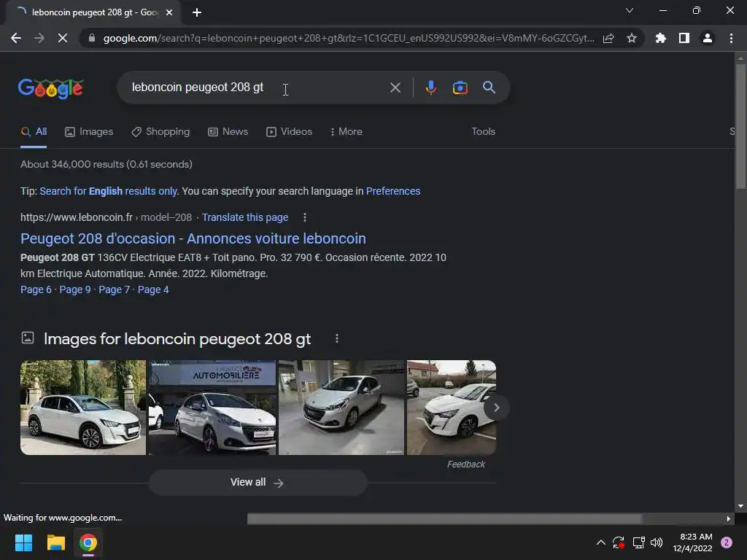The height and width of the screenshot is (560, 747).
Task: Open 'Peugeot 208 d'occasion - Annonces voiture leboncoin' result
Action: coord(193,238)
